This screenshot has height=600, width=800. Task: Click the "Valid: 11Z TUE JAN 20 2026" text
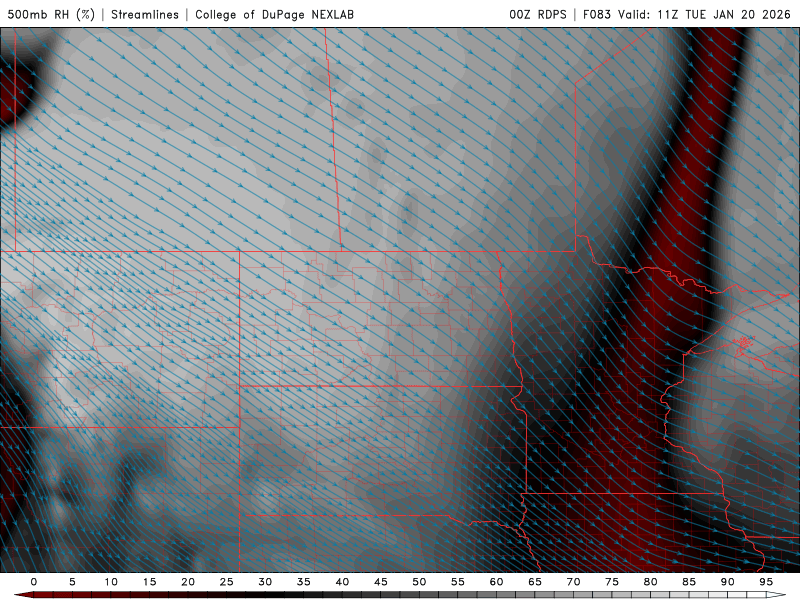[x=705, y=14]
